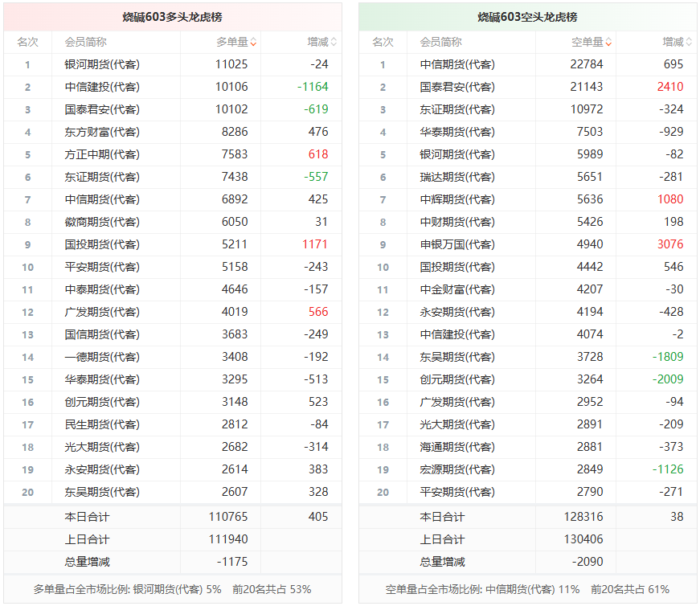Sort long table by 增减 arrows
This screenshot has height=606, width=700.
click(x=334, y=43)
